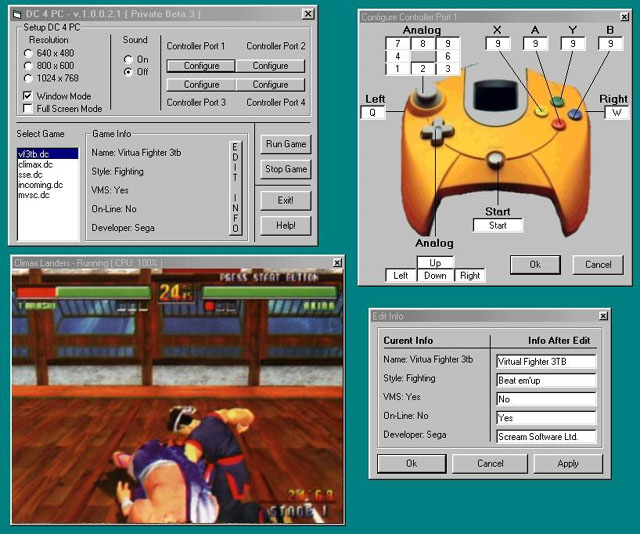This screenshot has width=640, height=534.
Task: Select the Sound Off radio button
Action: pyautogui.click(x=128, y=72)
